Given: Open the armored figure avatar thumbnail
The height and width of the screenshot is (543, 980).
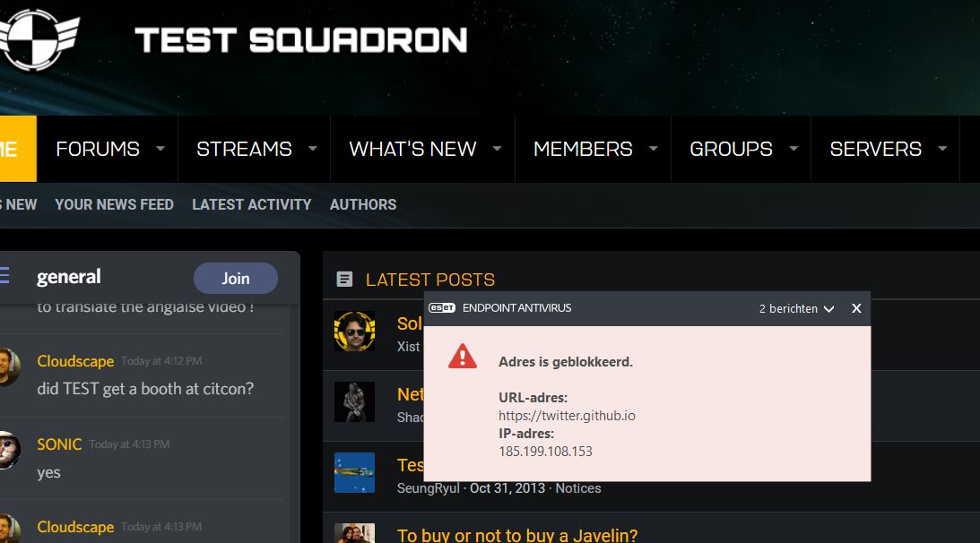Looking at the screenshot, I should pos(354,402).
